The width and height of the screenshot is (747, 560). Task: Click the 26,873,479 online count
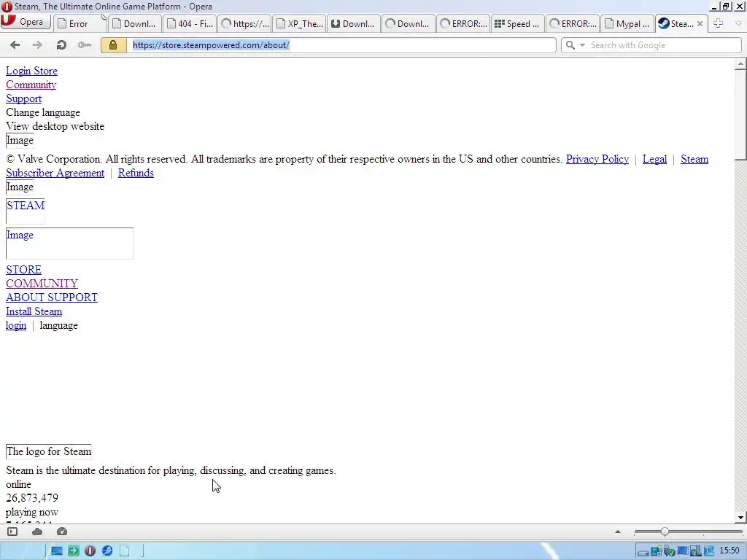click(x=32, y=498)
